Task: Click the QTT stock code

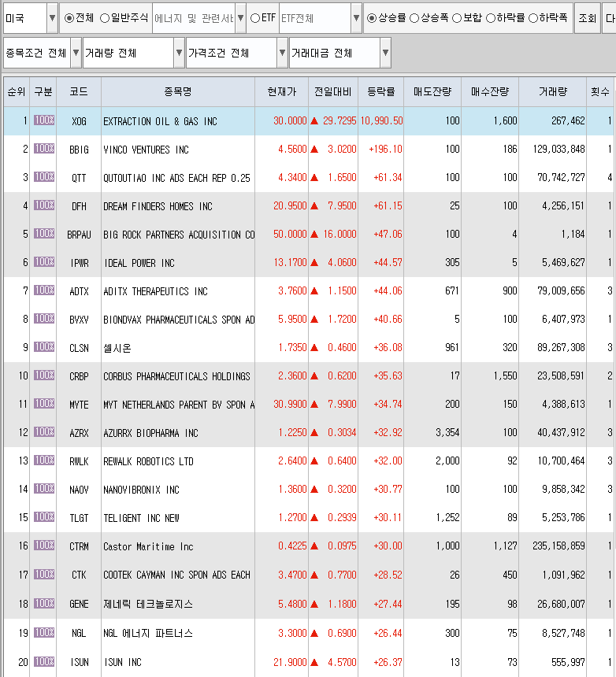Action: [79, 178]
